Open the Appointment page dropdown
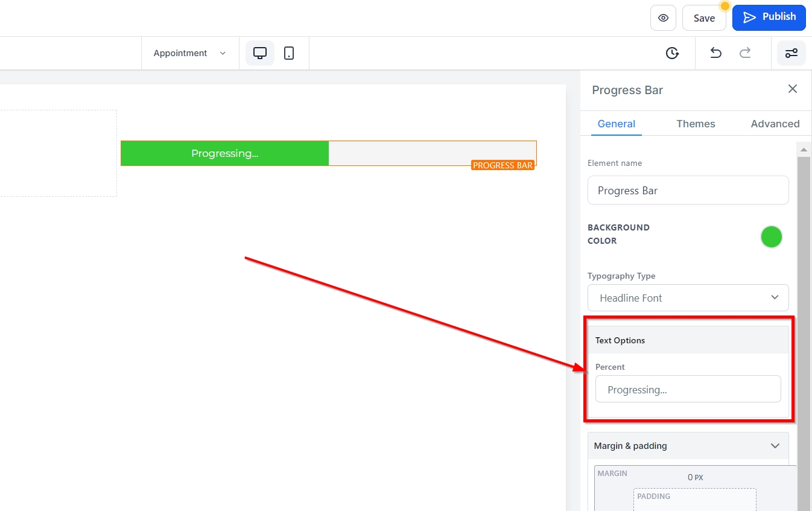Image resolution: width=812 pixels, height=511 pixels. [189, 53]
